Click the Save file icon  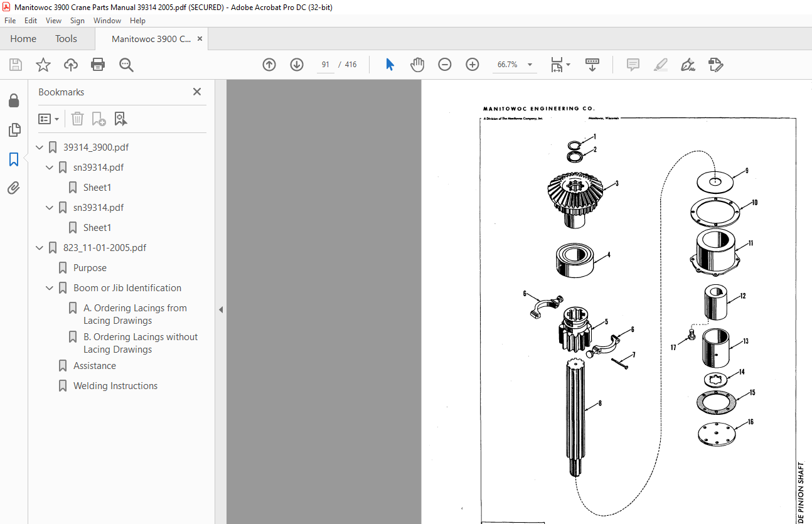click(16, 65)
